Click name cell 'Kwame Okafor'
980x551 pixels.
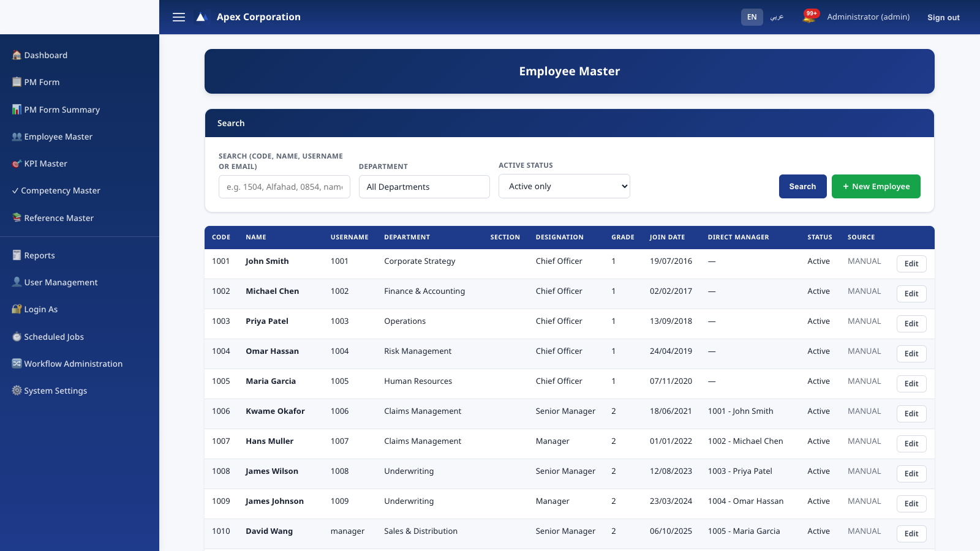pos(275,411)
